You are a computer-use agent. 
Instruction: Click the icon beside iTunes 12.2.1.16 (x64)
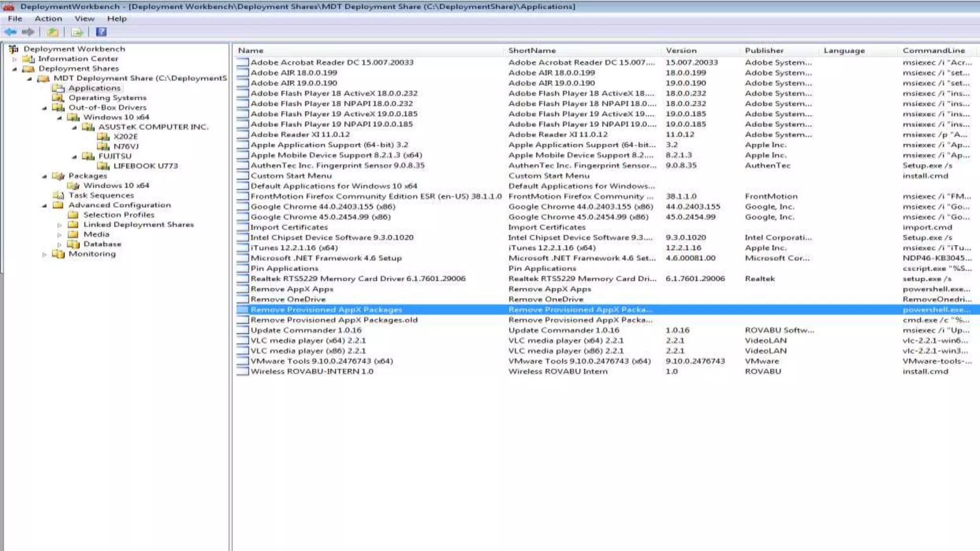click(243, 248)
